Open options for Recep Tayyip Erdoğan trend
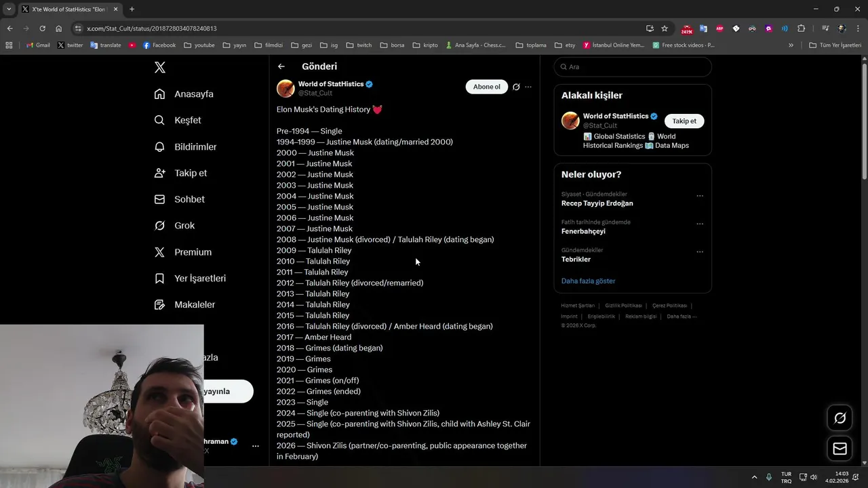Image resolution: width=868 pixels, height=488 pixels. (x=700, y=196)
